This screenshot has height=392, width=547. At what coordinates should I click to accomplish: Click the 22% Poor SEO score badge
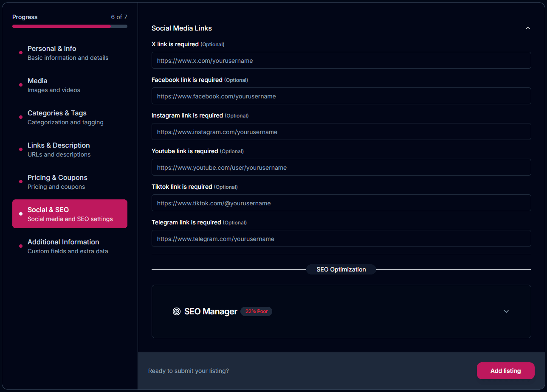coord(256,311)
